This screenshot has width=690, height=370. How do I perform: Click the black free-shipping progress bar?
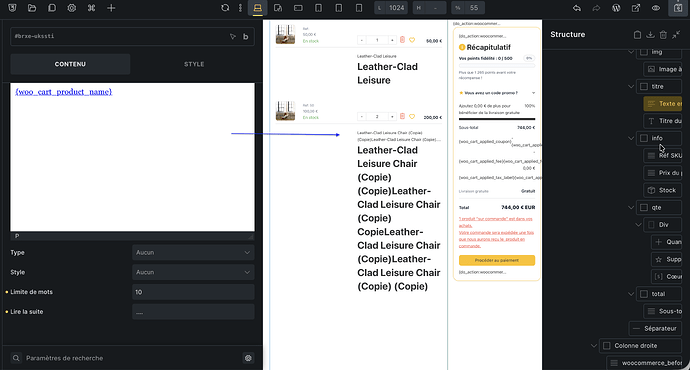(x=497, y=119)
